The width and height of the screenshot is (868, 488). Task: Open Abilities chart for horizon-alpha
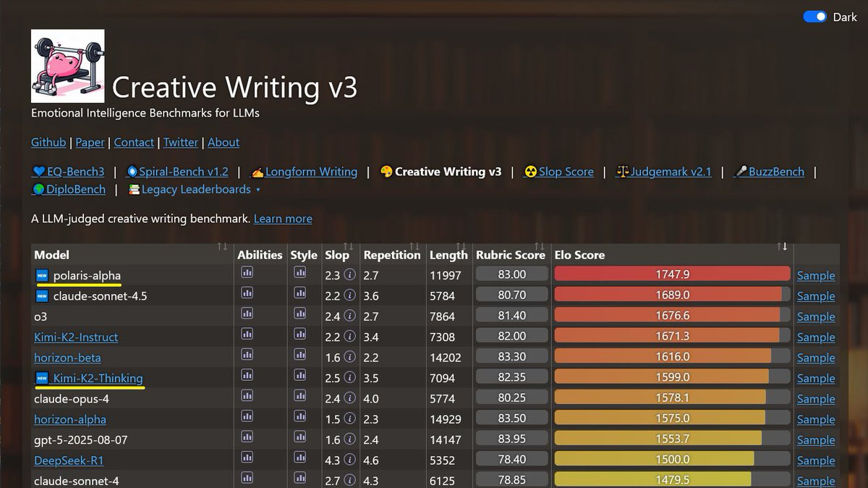tap(247, 417)
